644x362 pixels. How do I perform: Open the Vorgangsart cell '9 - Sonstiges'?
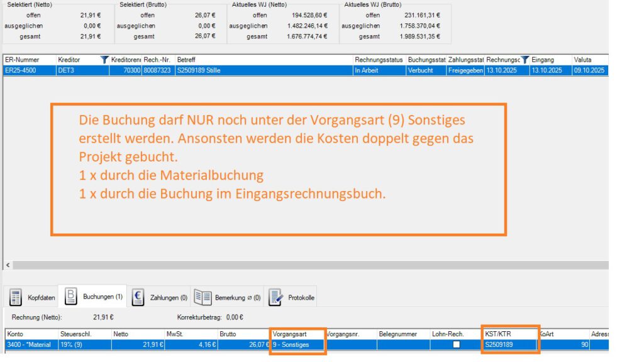(297, 344)
